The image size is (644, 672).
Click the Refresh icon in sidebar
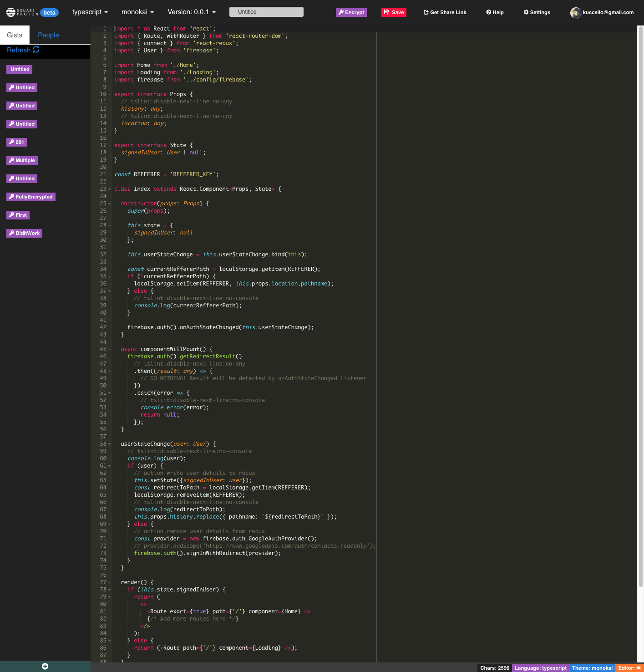pyautogui.click(x=36, y=50)
